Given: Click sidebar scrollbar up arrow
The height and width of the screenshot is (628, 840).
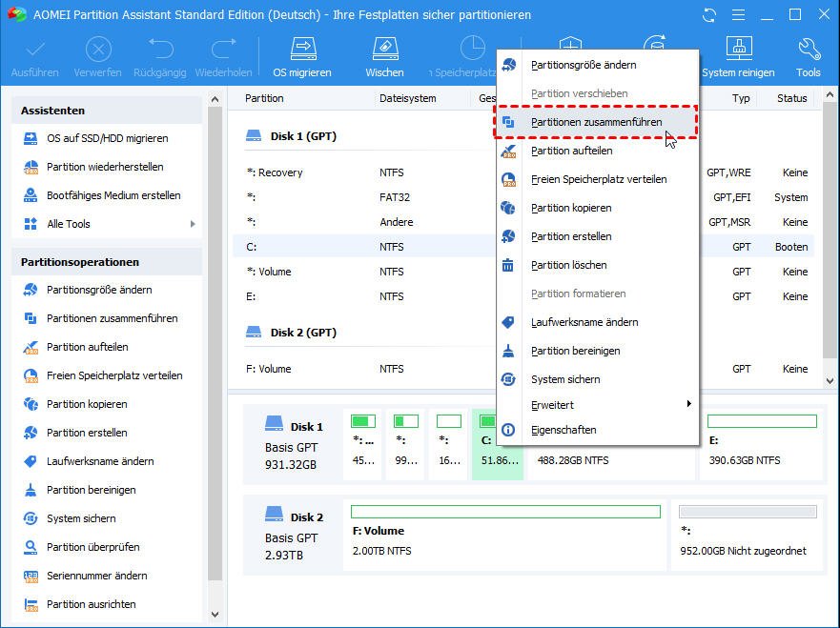Looking at the screenshot, I should pos(215,99).
